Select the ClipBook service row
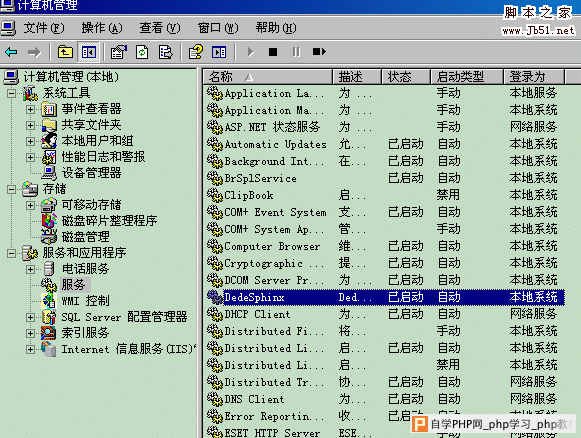Screen dimensions: 581x438 (x=385, y=195)
